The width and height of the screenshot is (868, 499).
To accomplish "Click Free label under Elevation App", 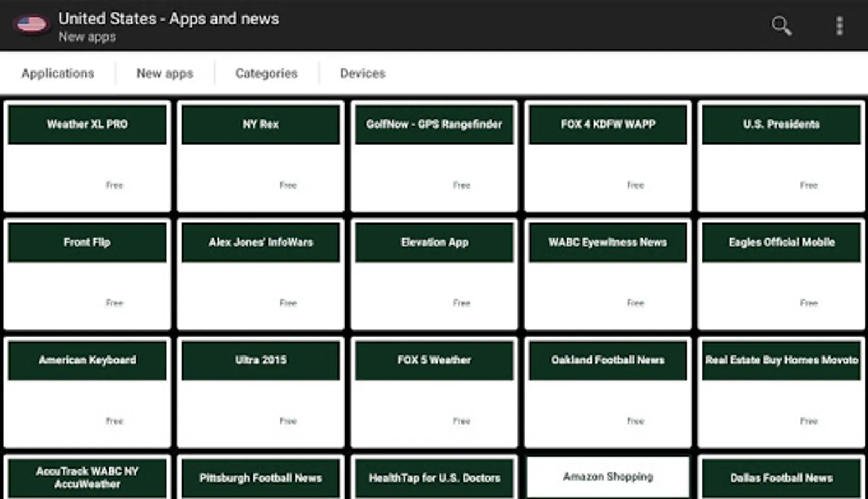I will click(461, 303).
